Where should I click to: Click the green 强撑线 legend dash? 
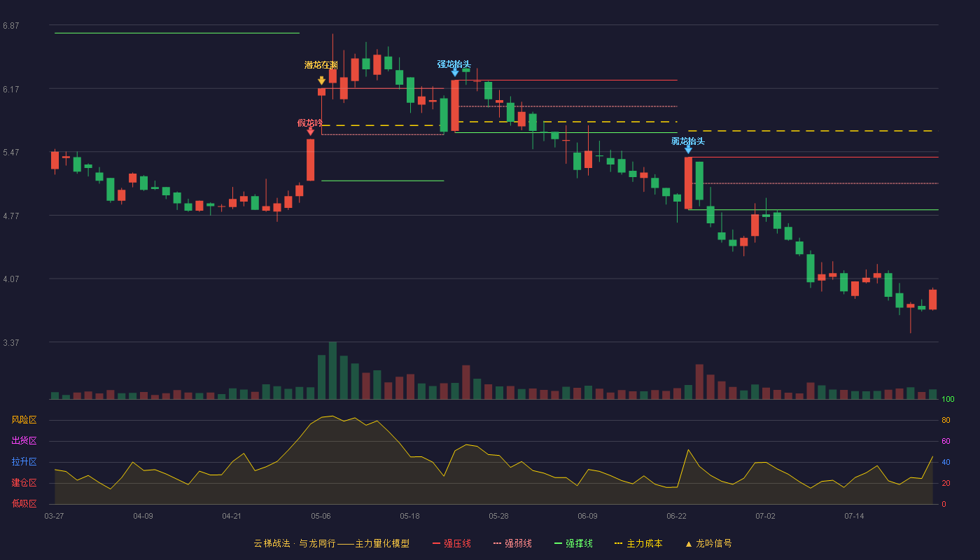[559, 544]
